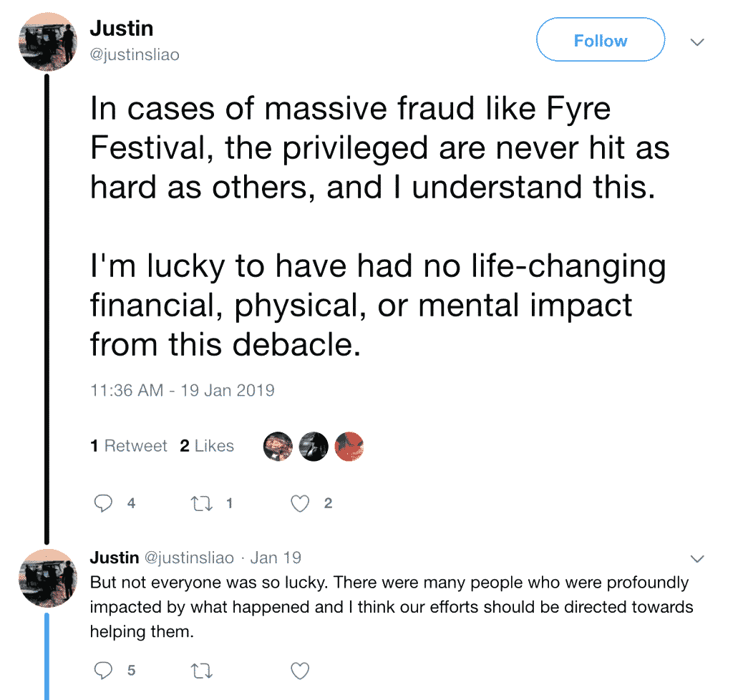This screenshot has width=733, height=700.
Task: Open Justin's avatar on the reply tweet
Action: coord(47,577)
